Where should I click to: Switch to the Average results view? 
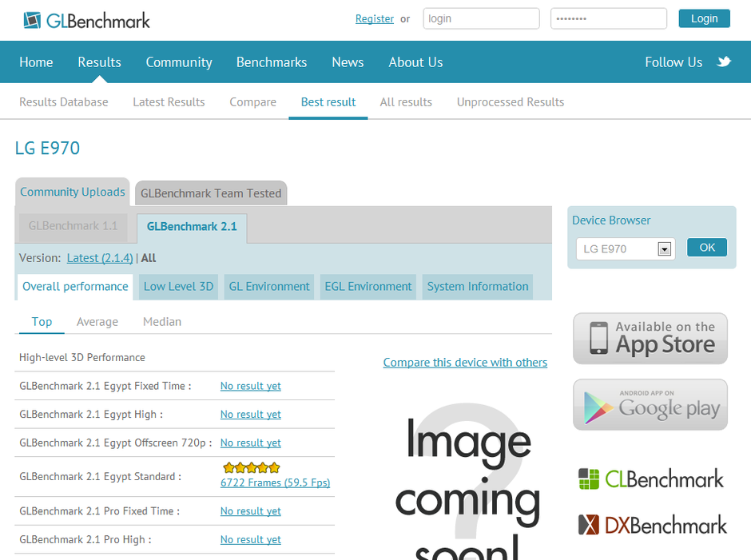click(x=97, y=321)
